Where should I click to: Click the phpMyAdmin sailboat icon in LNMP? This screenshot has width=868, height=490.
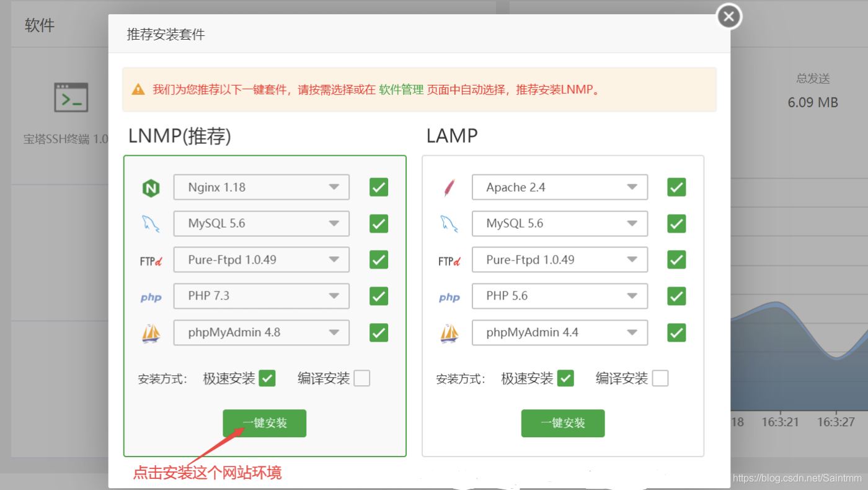pyautogui.click(x=151, y=334)
